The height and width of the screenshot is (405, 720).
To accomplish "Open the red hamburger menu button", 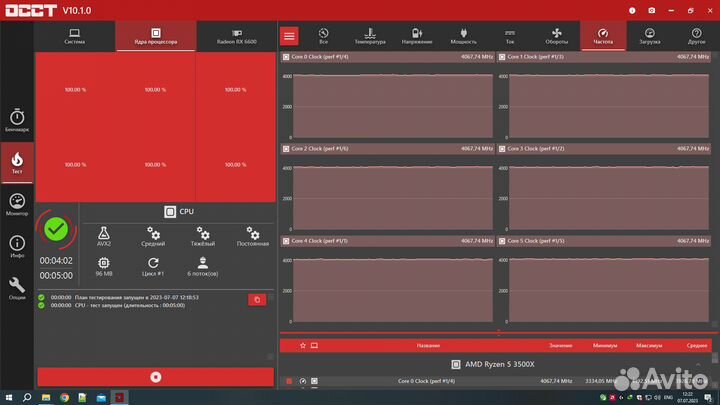I will 289,36.
